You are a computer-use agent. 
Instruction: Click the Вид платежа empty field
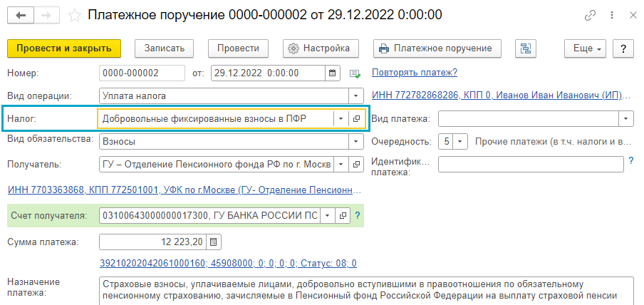(529, 118)
